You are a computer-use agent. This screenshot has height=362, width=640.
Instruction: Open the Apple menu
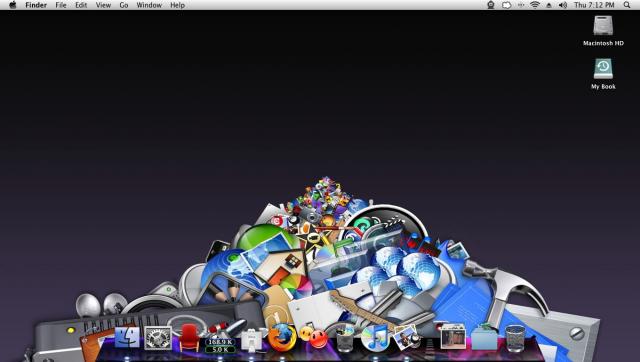tap(13, 5)
